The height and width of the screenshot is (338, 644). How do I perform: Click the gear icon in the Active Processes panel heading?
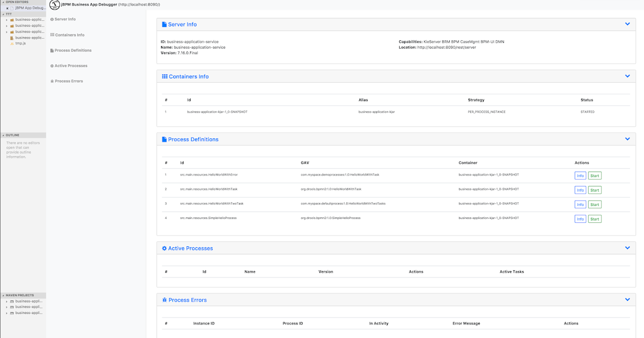[x=164, y=248]
